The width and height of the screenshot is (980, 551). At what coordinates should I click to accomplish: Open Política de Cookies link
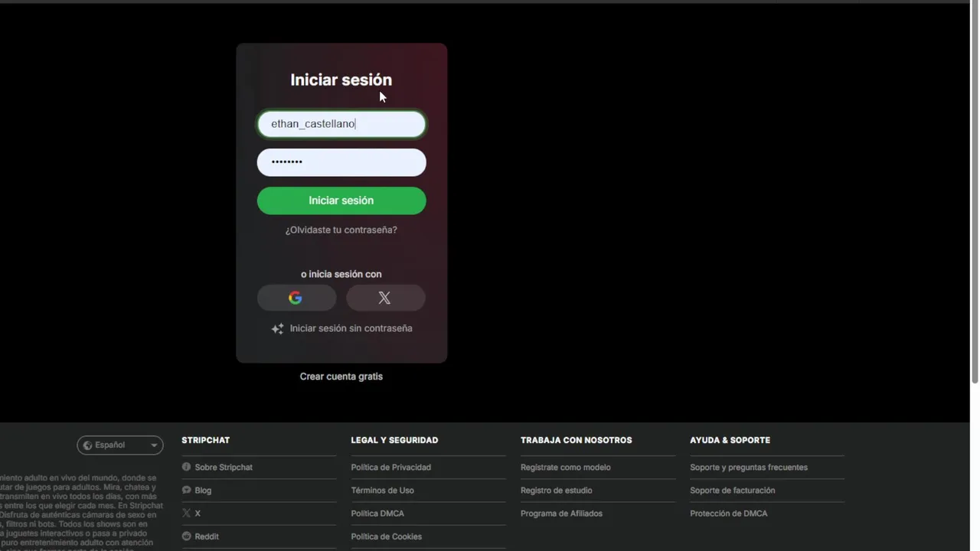tap(387, 536)
